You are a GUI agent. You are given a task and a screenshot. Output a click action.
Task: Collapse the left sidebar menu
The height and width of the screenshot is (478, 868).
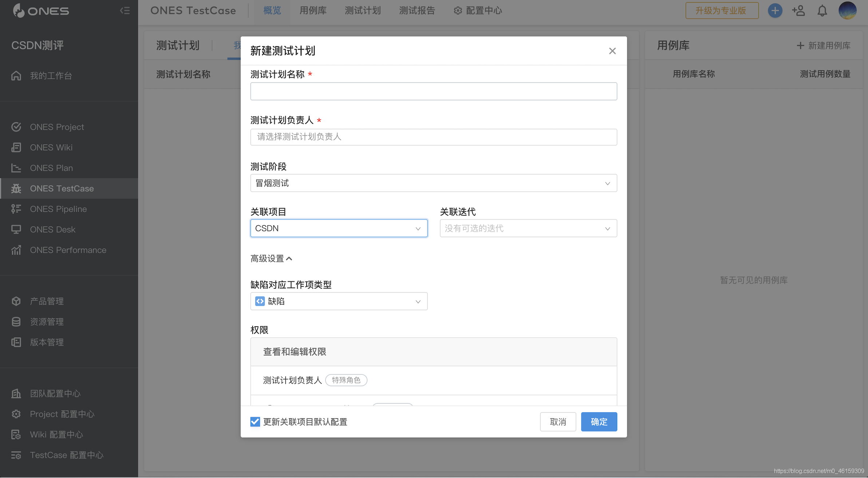click(125, 11)
